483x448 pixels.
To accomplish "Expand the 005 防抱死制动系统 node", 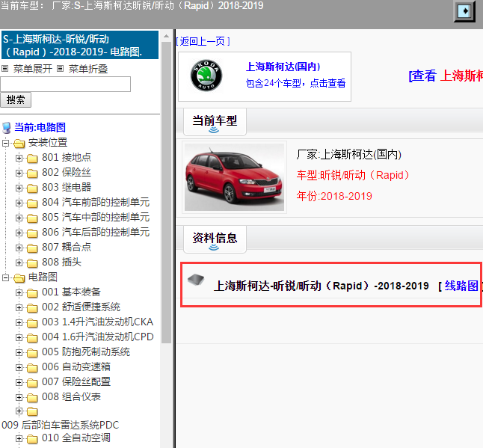I will [x=19, y=352].
